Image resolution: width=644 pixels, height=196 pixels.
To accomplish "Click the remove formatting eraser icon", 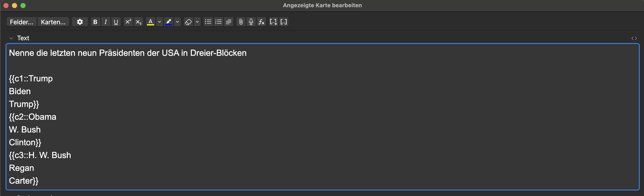I will tap(188, 22).
